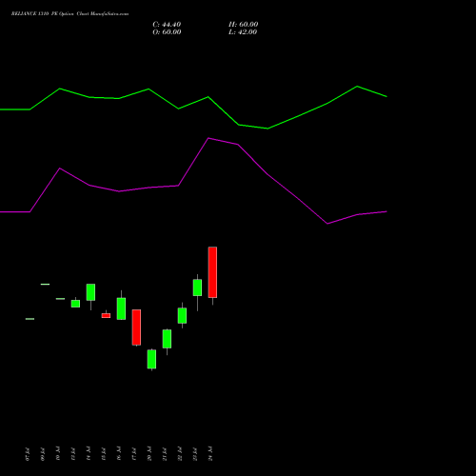Screen dimensions: 476x476
Task: Select the small red candle above 15 Jul
Action: coord(106,315)
